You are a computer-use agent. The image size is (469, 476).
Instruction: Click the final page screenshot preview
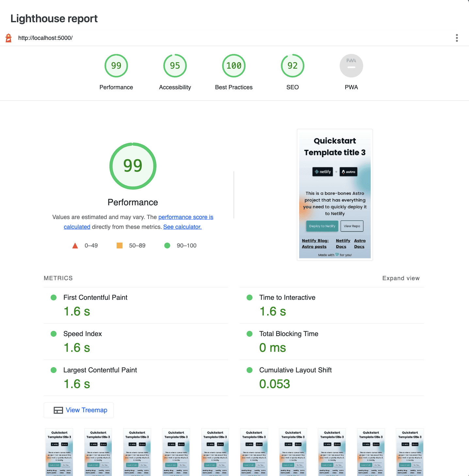point(335,195)
